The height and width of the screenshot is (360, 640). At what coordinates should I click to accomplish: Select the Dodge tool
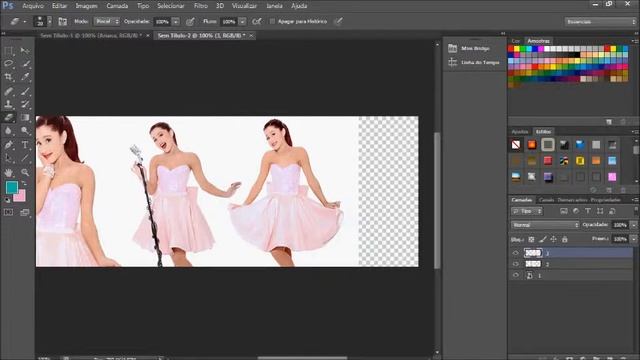tap(25, 131)
